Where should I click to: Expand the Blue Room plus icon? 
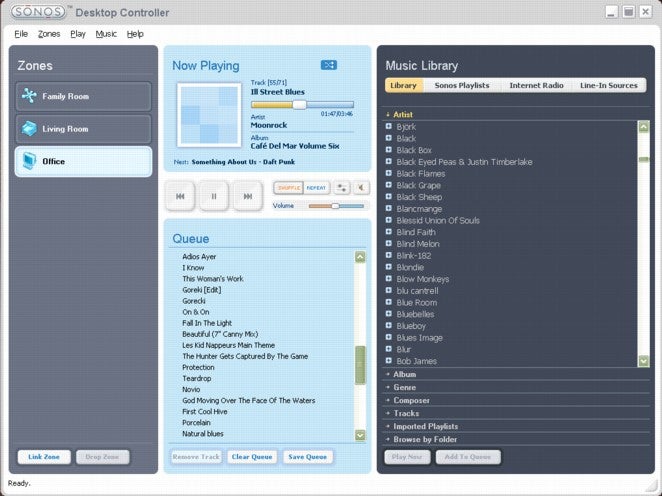pos(389,302)
